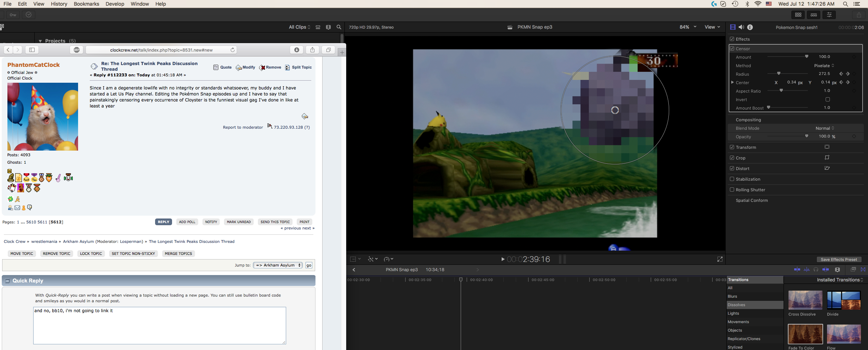This screenshot has width=868, height=350.
Task: Open the viewer View options dropdown
Action: [712, 27]
